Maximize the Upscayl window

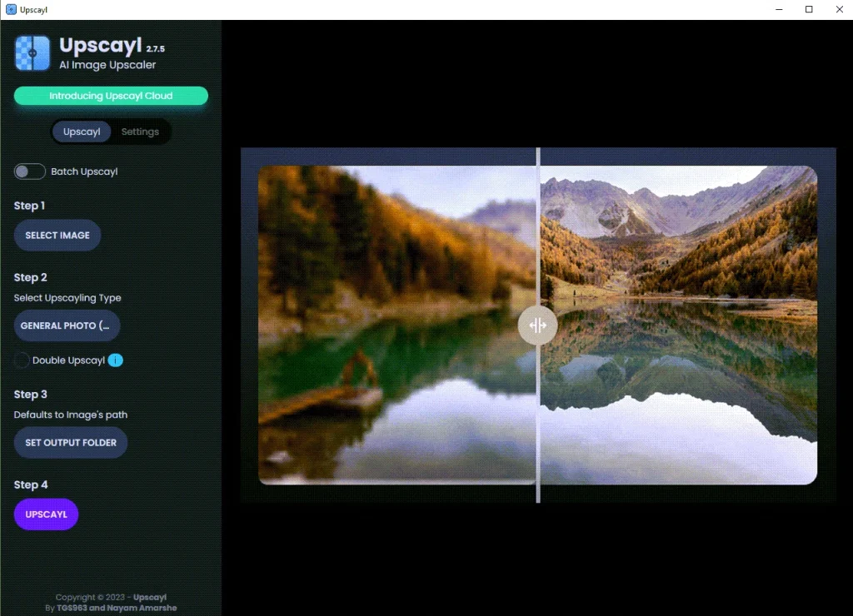click(808, 10)
